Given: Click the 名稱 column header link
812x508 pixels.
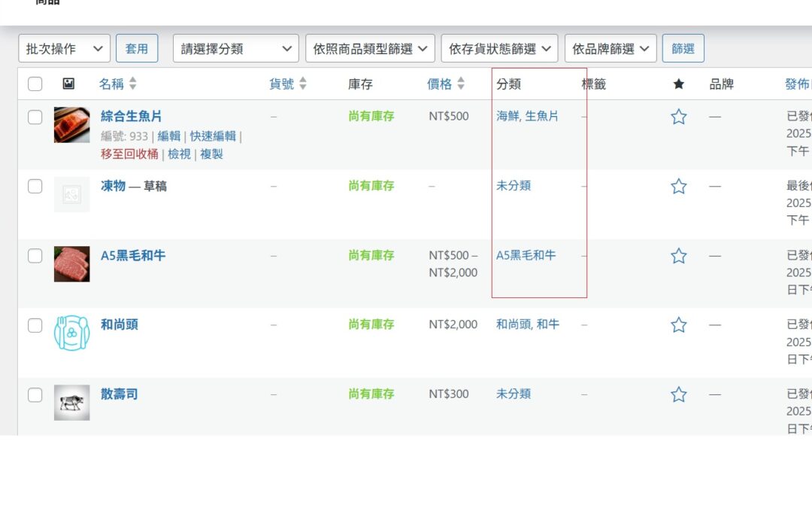Looking at the screenshot, I should click(x=111, y=84).
